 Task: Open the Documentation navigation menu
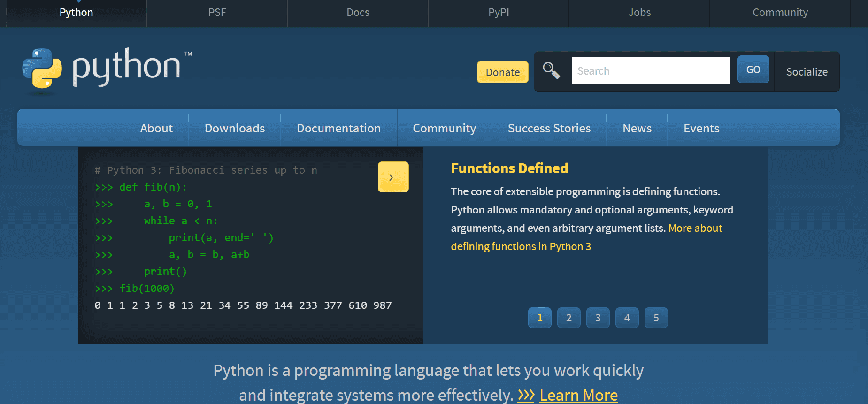(338, 128)
